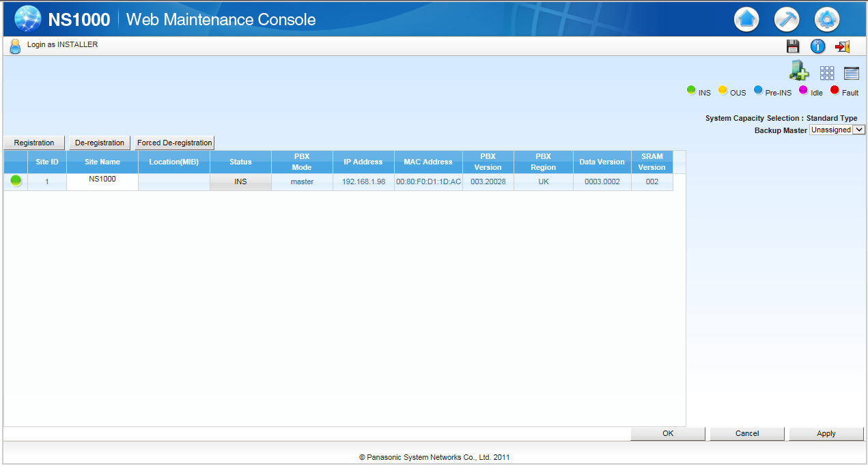Click the empty Location(MIB) cell
This screenshot has height=466, width=868.
(x=174, y=182)
